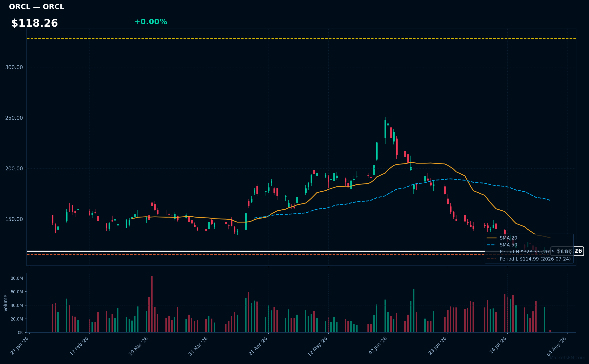
Task: Click the Volume axis title
Action: click(x=6, y=303)
